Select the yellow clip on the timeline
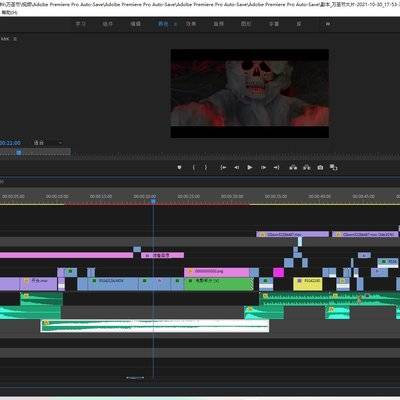400x400 pixels. click(x=307, y=284)
